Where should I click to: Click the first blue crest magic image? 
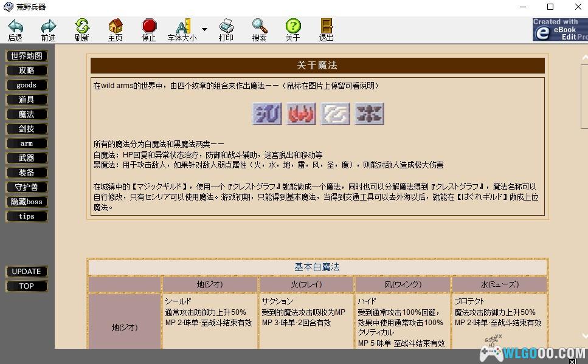(x=267, y=114)
